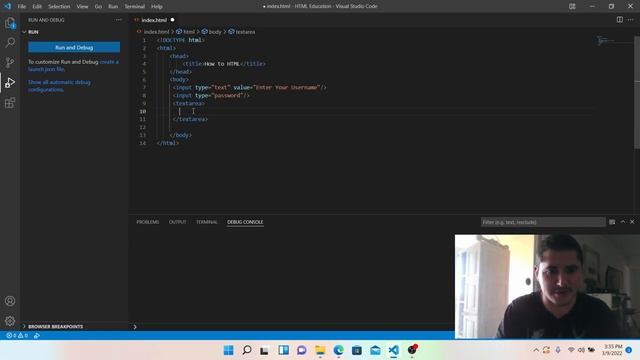Click the clear console icon beside filter
Screen dimensions: 640x360
612,222
